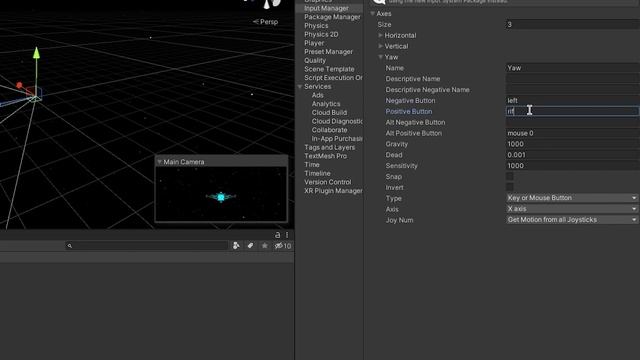Click the Main Camera preview image
Viewport: 640px width, 360px height.
pos(221,194)
